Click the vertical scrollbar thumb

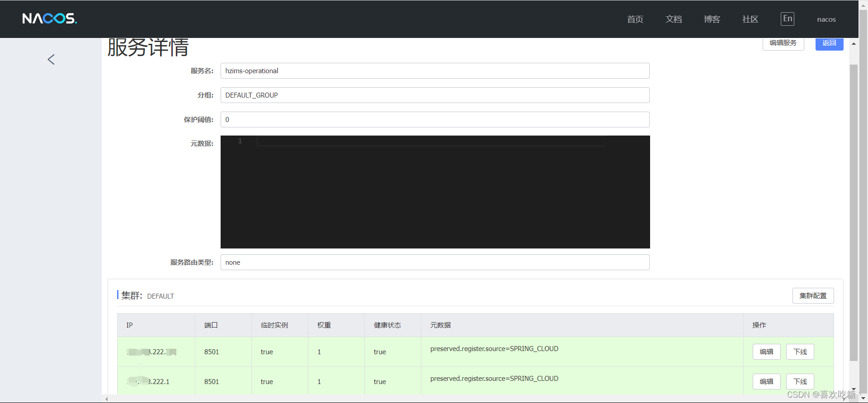pyautogui.click(x=854, y=212)
